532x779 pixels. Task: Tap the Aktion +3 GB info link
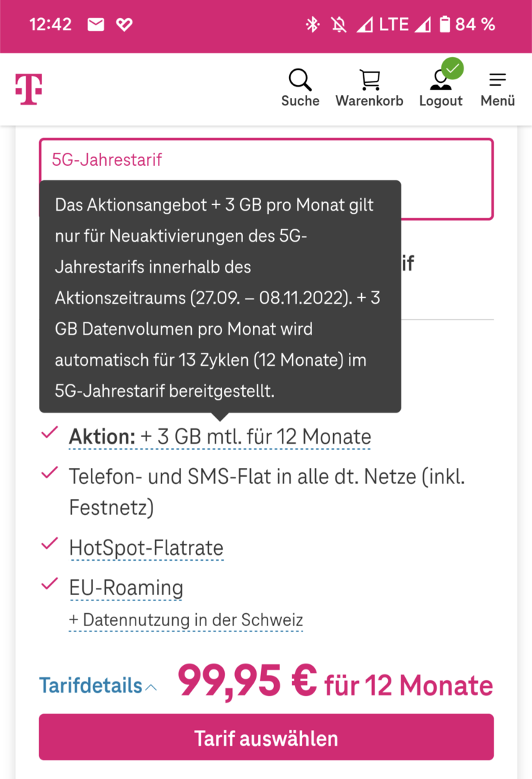[x=220, y=437]
